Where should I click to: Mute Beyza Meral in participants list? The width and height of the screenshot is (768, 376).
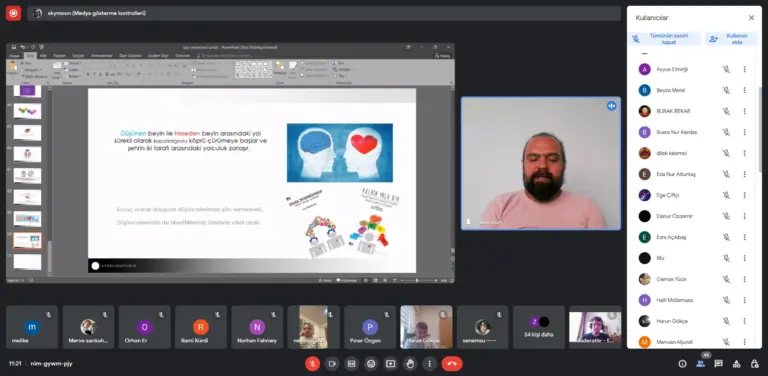[x=726, y=90]
